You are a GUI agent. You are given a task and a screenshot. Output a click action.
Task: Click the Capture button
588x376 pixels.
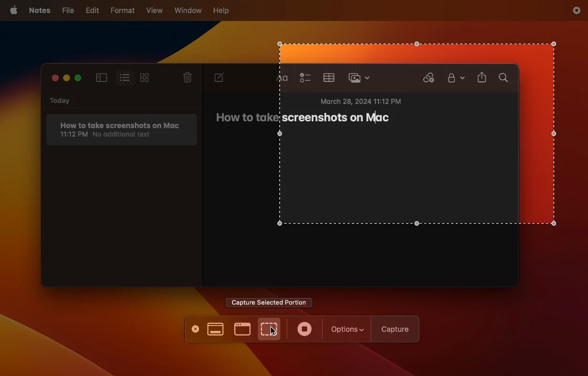coord(395,329)
